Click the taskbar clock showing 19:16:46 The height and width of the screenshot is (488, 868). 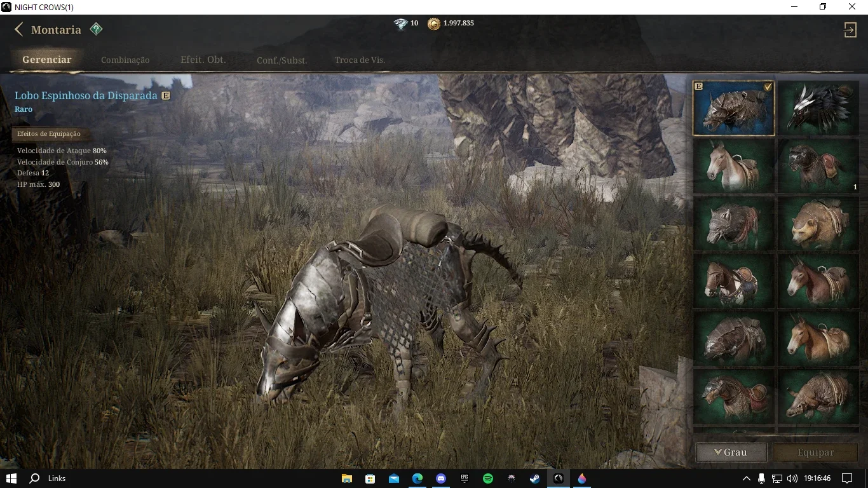tap(817, 478)
